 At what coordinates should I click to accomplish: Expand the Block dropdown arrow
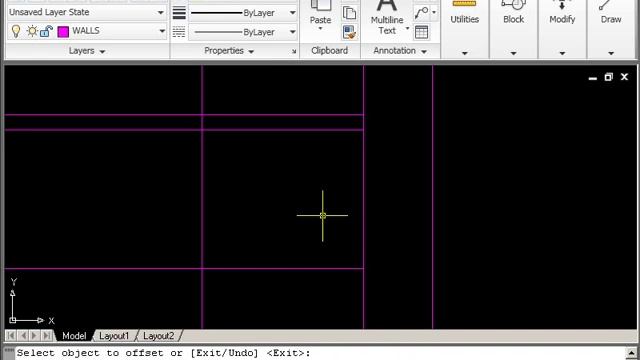tap(513, 53)
